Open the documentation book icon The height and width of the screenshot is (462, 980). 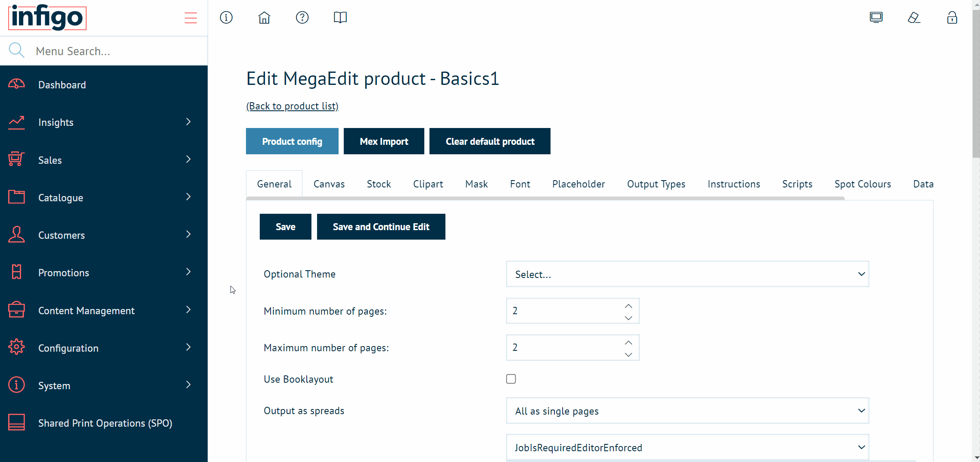click(x=340, y=18)
